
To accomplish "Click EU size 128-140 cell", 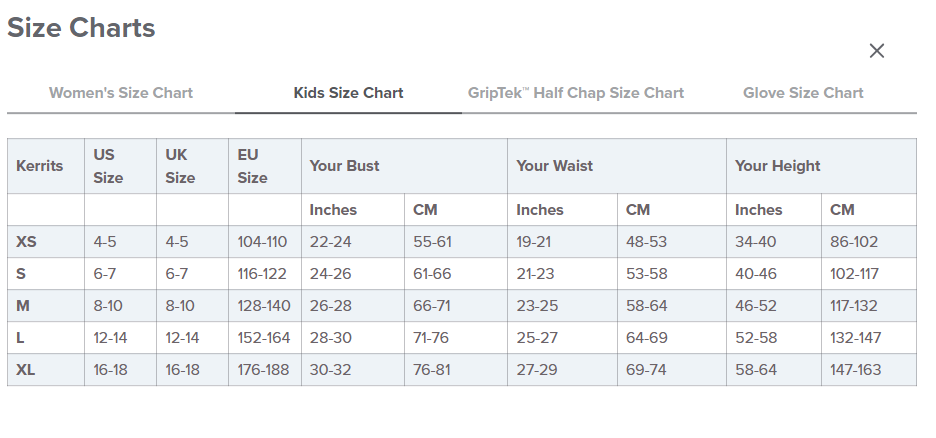I will (x=264, y=306).
